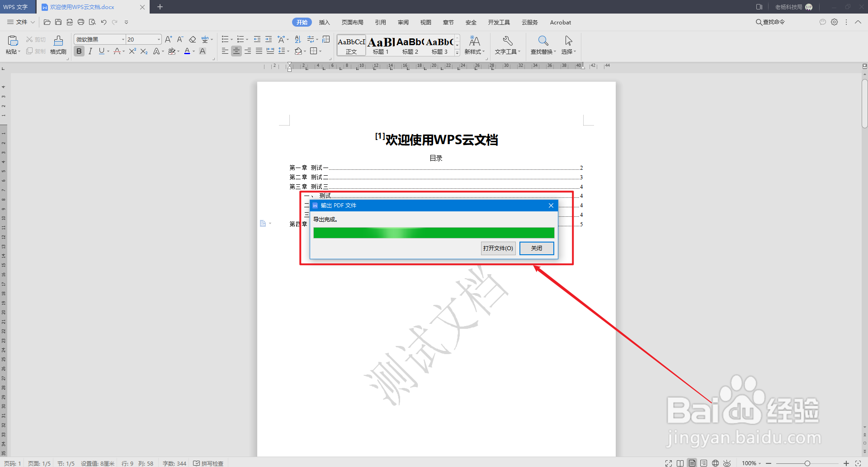Viewport: 868px width, 467px height.
Task: Click the 关闭 button to dismiss export dialog
Action: coord(536,248)
